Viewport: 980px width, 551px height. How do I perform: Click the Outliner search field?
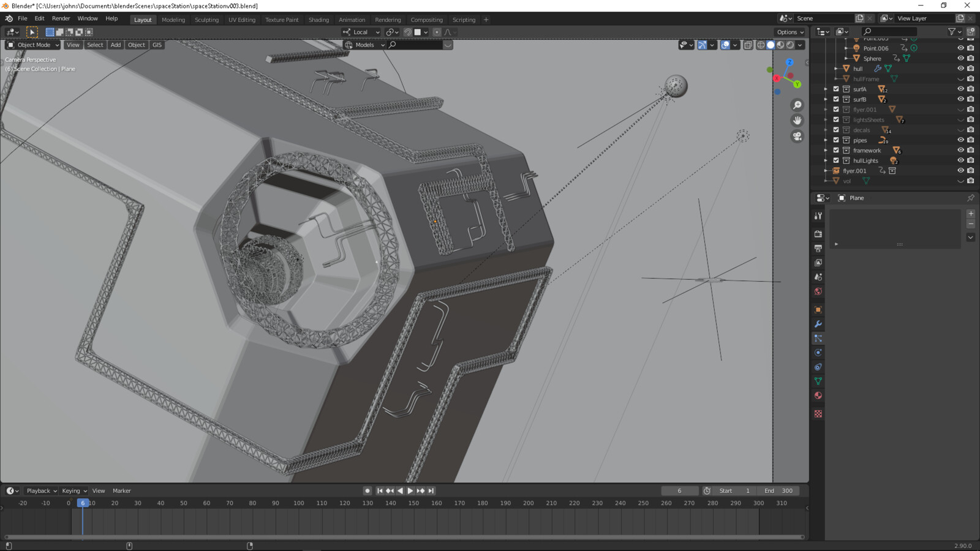point(889,31)
